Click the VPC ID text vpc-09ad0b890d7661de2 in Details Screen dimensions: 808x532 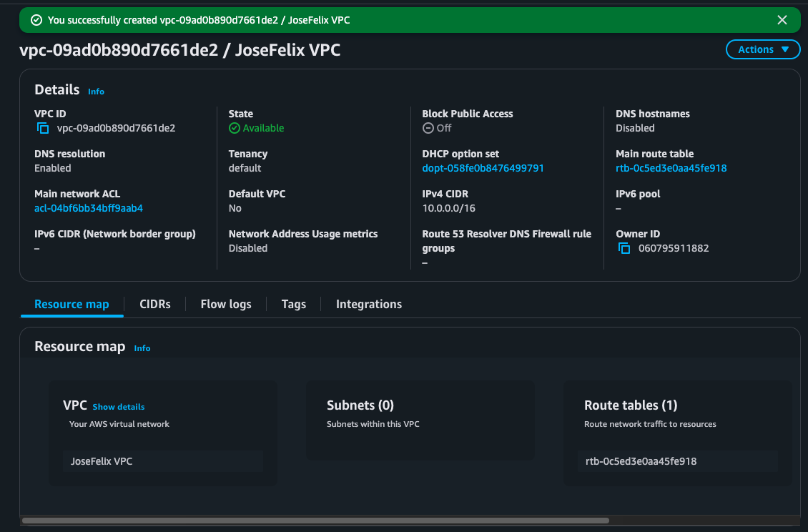coord(116,128)
